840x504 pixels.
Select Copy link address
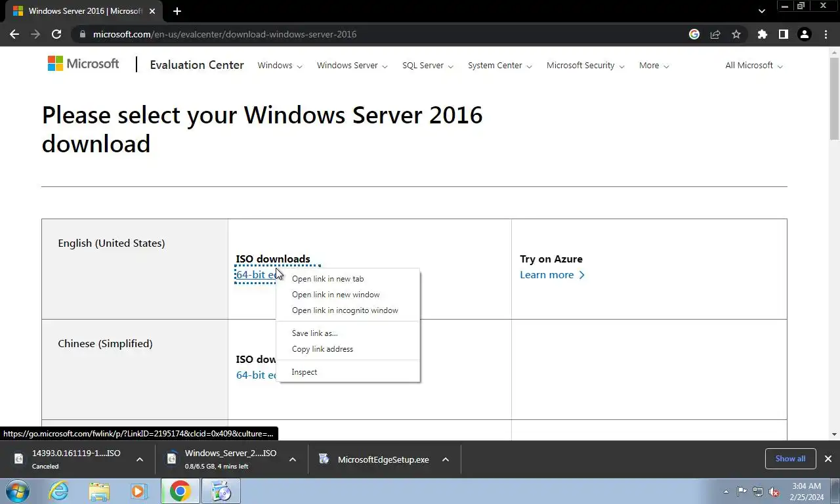pyautogui.click(x=348, y=349)
